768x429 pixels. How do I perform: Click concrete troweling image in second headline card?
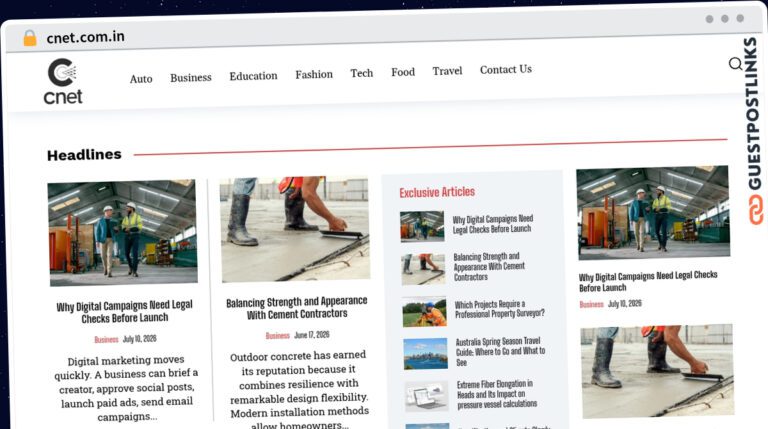(295, 229)
